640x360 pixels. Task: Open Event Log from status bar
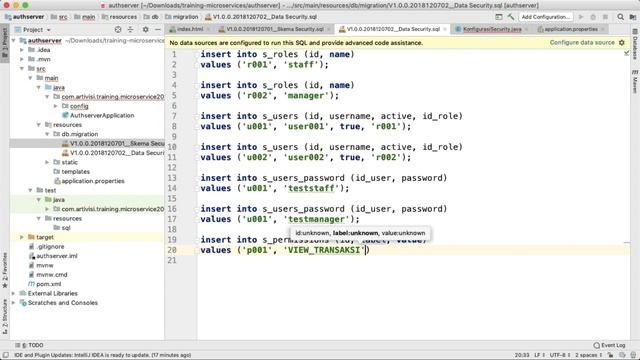[609, 345]
